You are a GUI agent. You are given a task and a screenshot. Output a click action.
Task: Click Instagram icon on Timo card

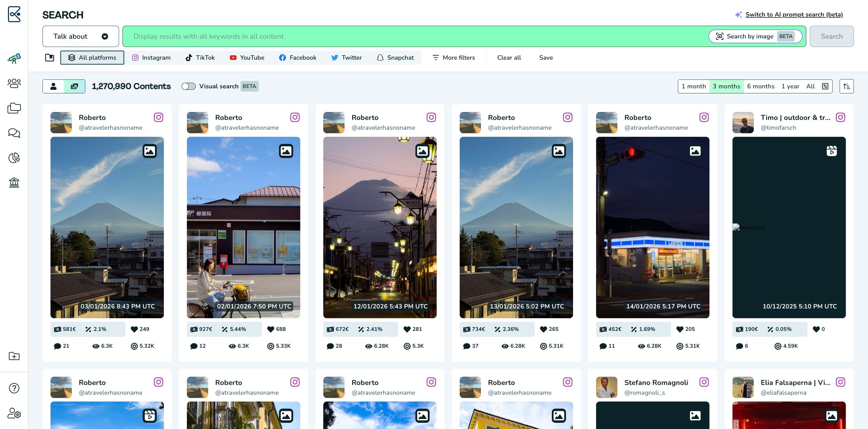tap(841, 117)
